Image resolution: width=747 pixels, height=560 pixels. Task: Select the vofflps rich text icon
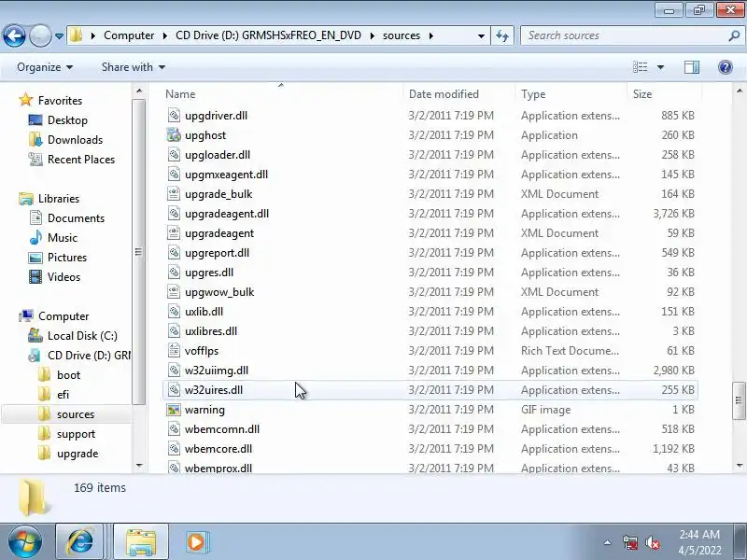pos(174,351)
